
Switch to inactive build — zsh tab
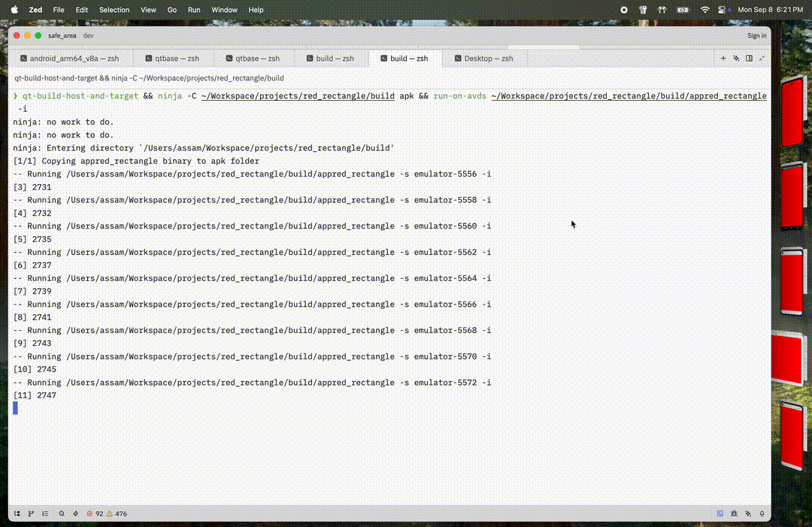point(330,59)
